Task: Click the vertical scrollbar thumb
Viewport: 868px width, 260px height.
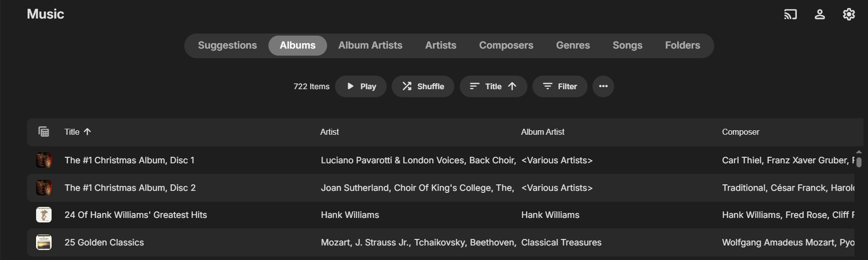Action: click(x=858, y=162)
